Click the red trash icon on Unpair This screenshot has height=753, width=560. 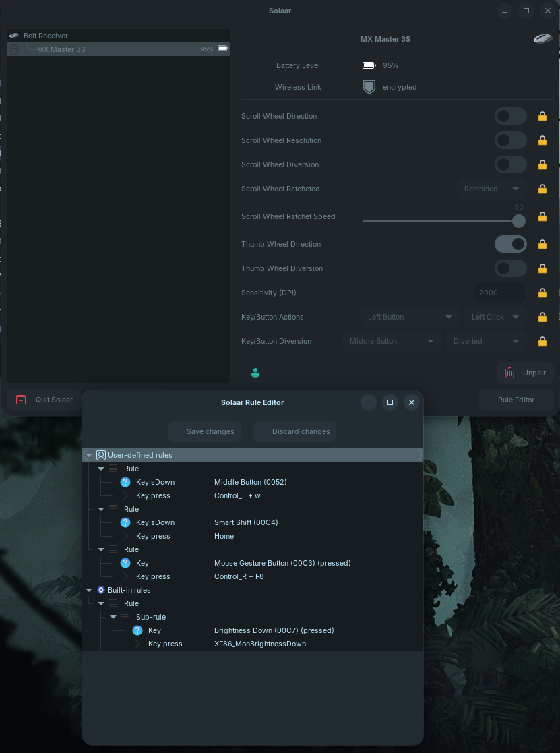pyautogui.click(x=509, y=373)
